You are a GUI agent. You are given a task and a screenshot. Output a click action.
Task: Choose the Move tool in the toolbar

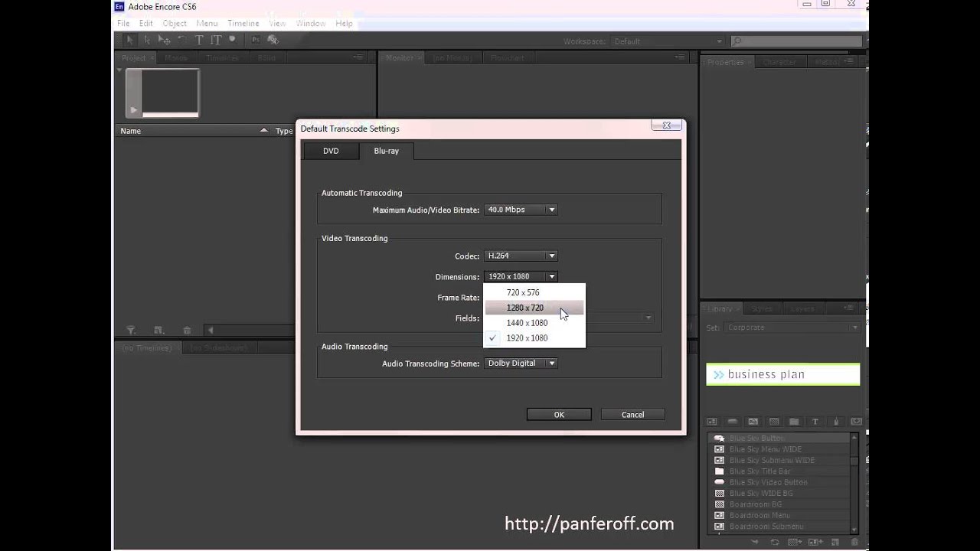[165, 40]
